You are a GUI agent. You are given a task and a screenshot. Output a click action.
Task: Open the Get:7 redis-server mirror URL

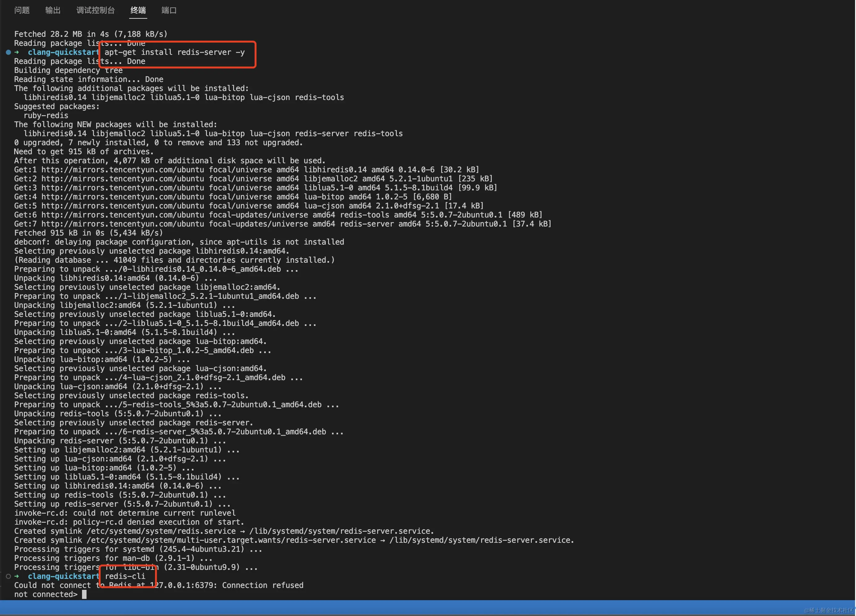pos(122,224)
